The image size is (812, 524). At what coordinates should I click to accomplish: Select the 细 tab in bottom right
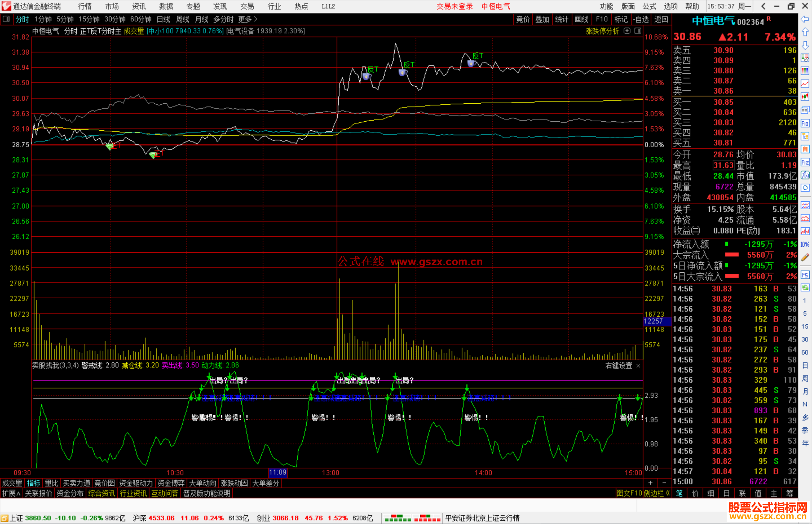point(711,493)
